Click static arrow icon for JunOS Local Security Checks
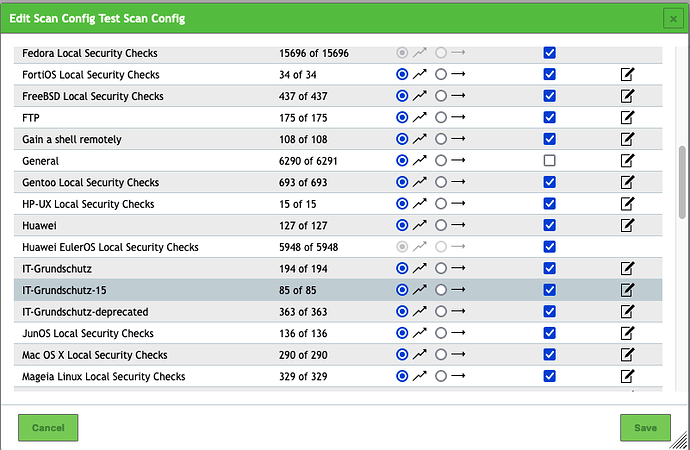690x450 pixels. (458, 333)
